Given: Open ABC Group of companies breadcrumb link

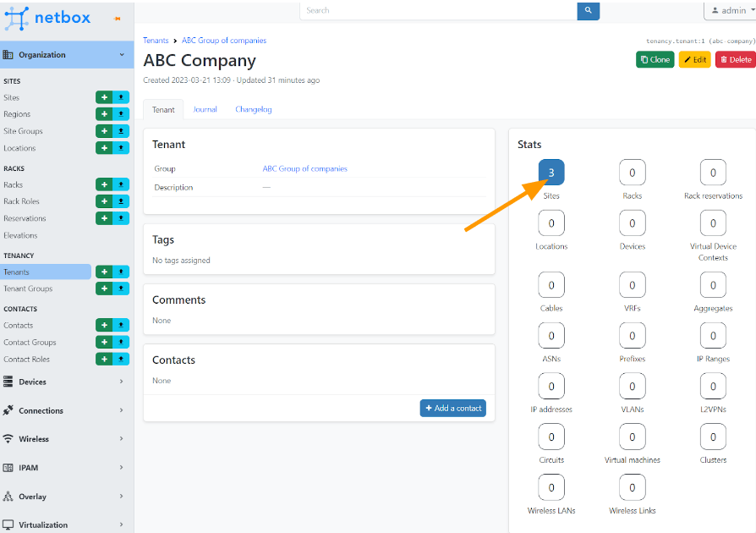Looking at the screenshot, I should pos(224,41).
